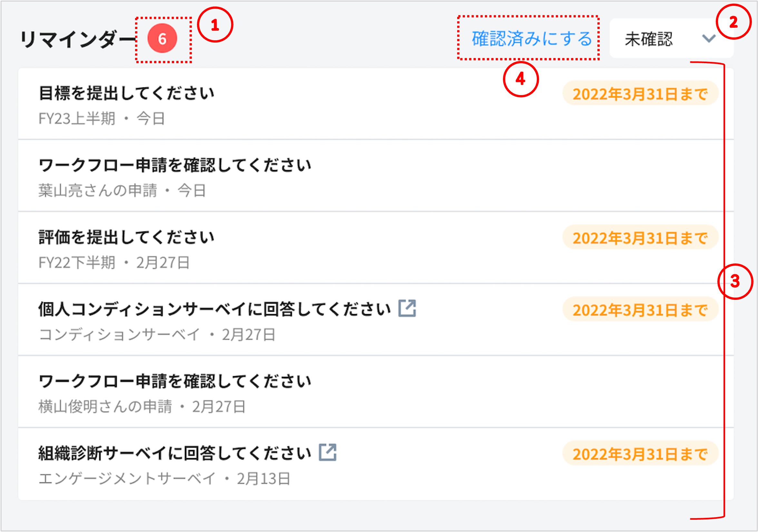Image resolution: width=758 pixels, height=532 pixels.
Task: Click the deadline badge on 組織診断サーベイ row
Action: pyautogui.click(x=640, y=454)
